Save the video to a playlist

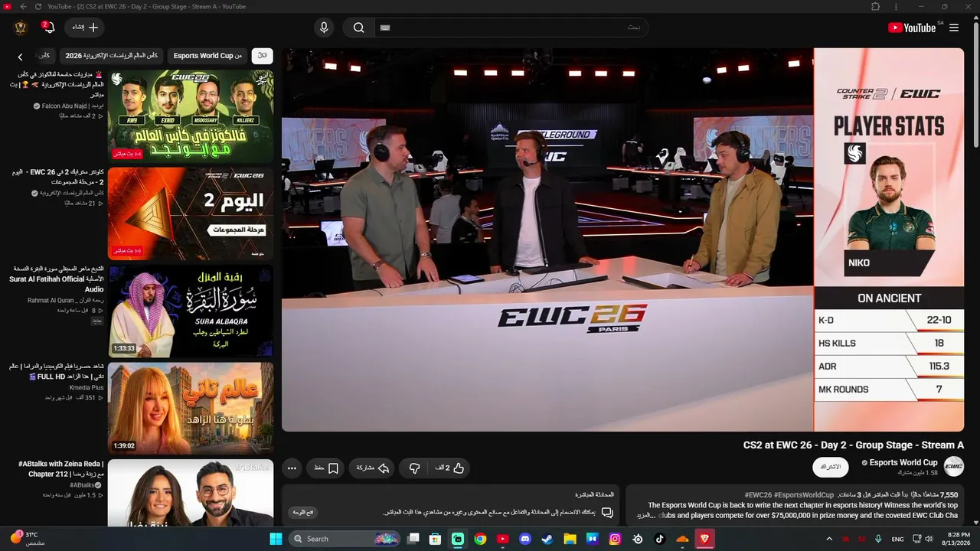point(325,468)
